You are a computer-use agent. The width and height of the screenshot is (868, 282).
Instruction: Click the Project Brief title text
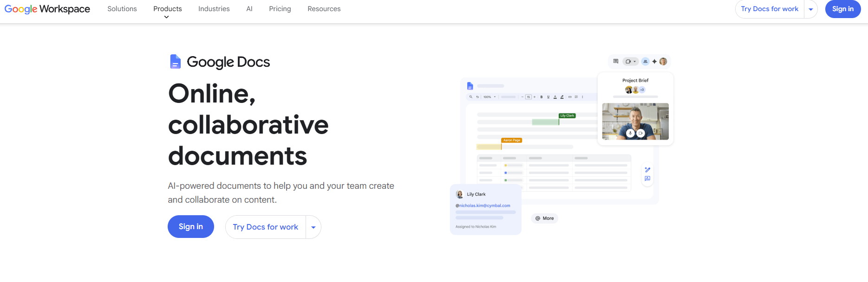coord(635,80)
